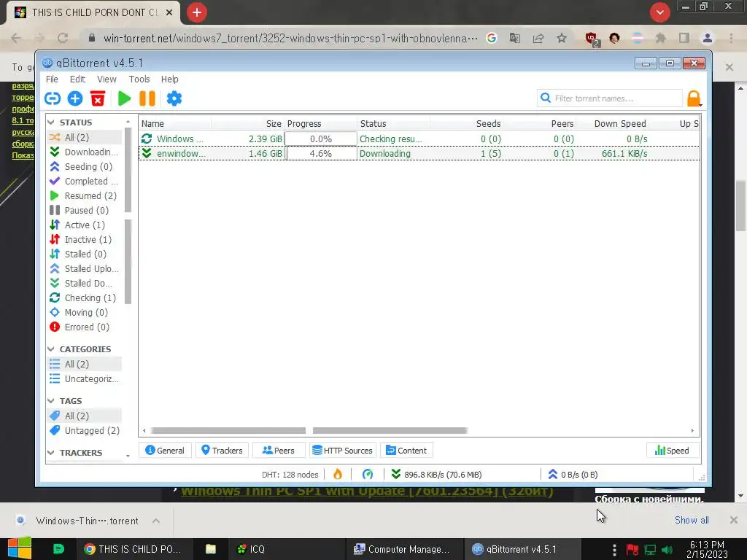The image size is (747, 560).
Task: Click the orange Pause icon in toolbar
Action: tap(147, 98)
